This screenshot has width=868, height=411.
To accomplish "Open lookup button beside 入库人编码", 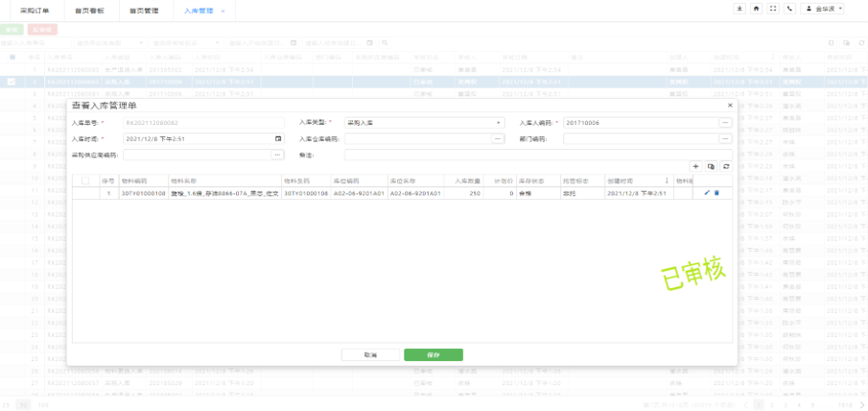I will (x=725, y=123).
